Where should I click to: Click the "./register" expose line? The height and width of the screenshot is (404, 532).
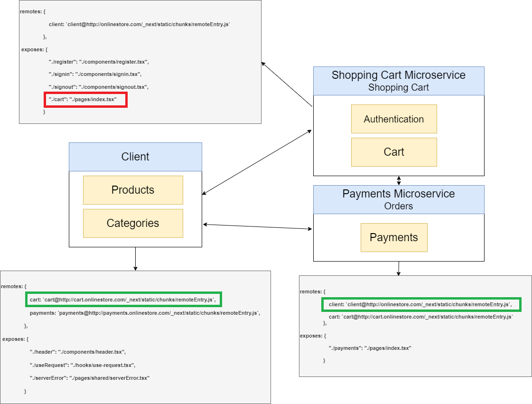(99, 62)
